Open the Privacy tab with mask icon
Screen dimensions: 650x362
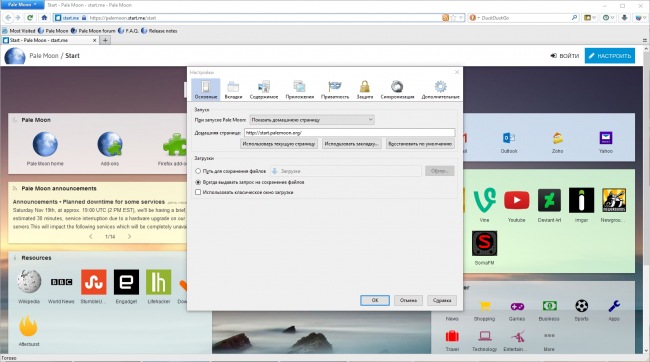click(x=335, y=90)
